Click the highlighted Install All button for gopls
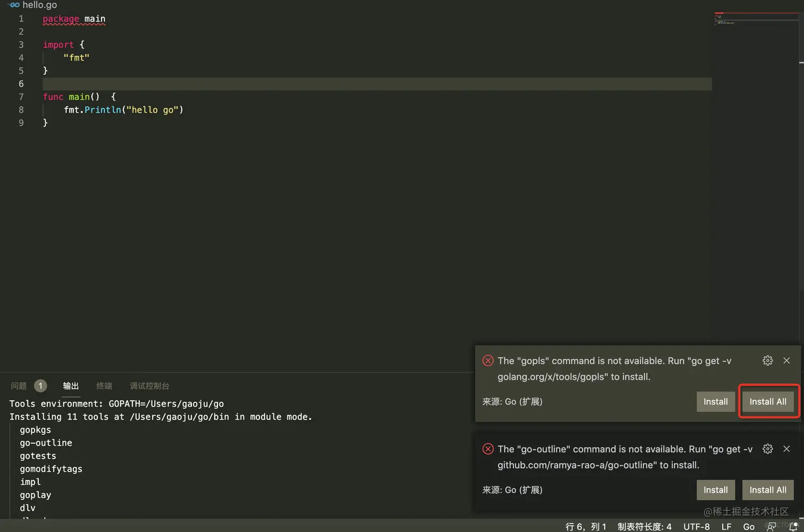The height and width of the screenshot is (532, 804). coord(768,402)
